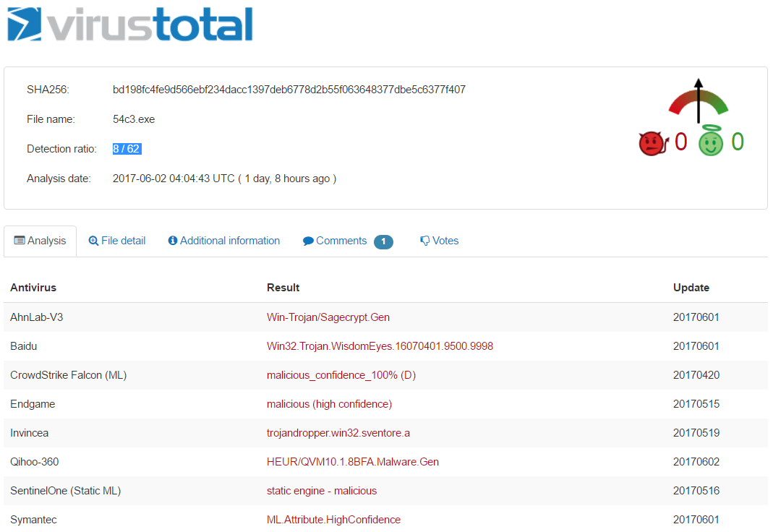
Task: Click the green harmless vote count 0
Action: 738,142
